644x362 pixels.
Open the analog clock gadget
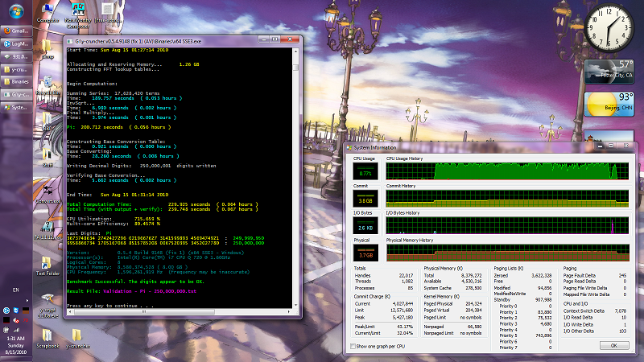tap(610, 27)
